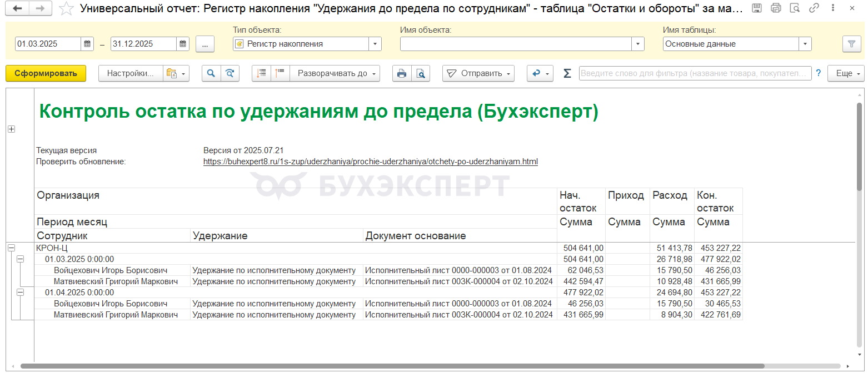Screen dimensions: 868x373
Task: Select the cell with value 442 594,47
Action: pos(581,281)
